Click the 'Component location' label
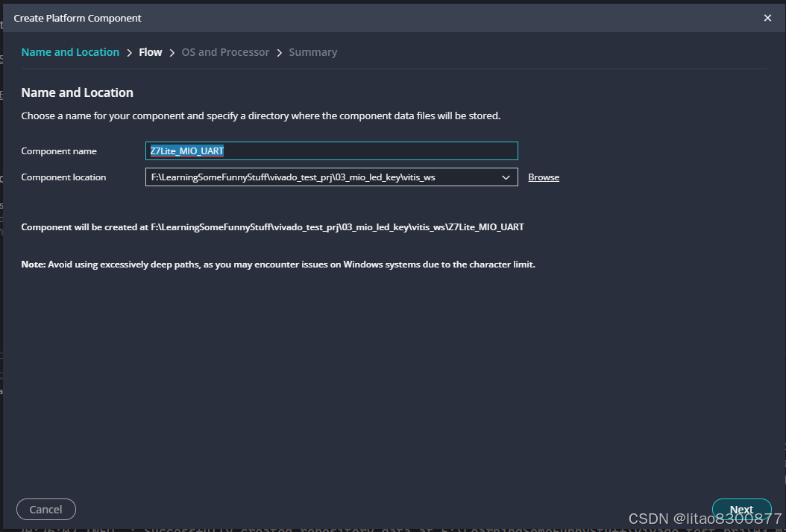786x532 pixels. click(63, 177)
